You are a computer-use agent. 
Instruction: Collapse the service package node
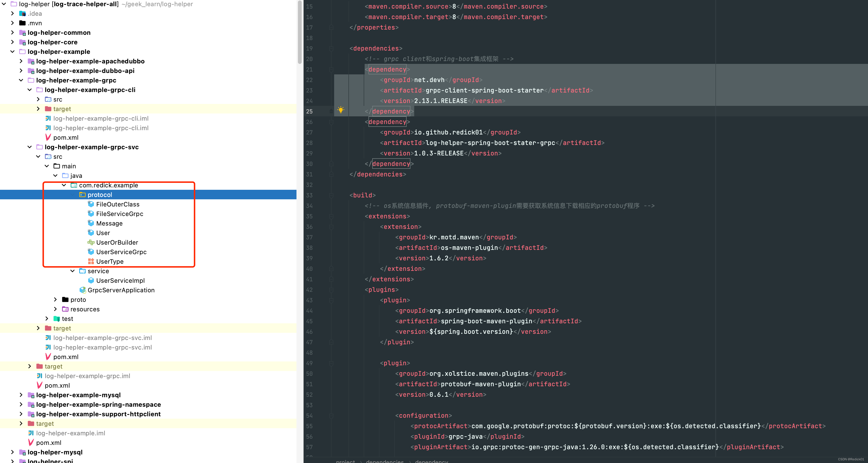(x=72, y=271)
